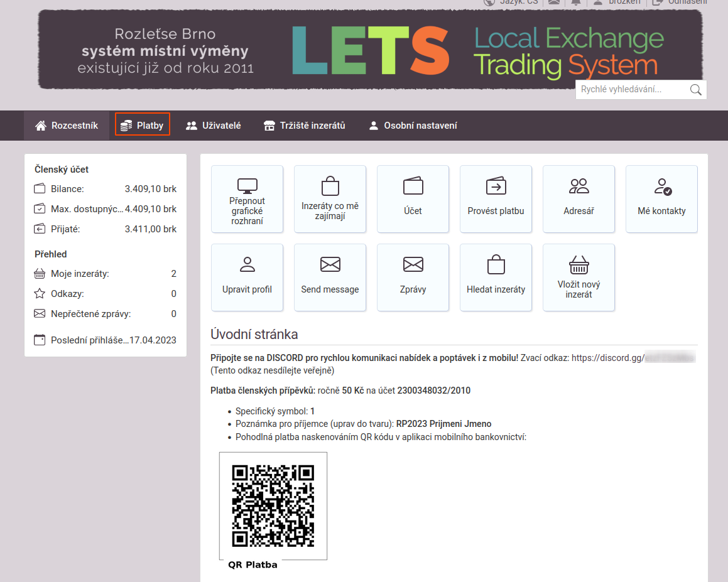Click the calendar icon beside Poslední přihlášení
Screen dimensions: 728x582
click(40, 340)
